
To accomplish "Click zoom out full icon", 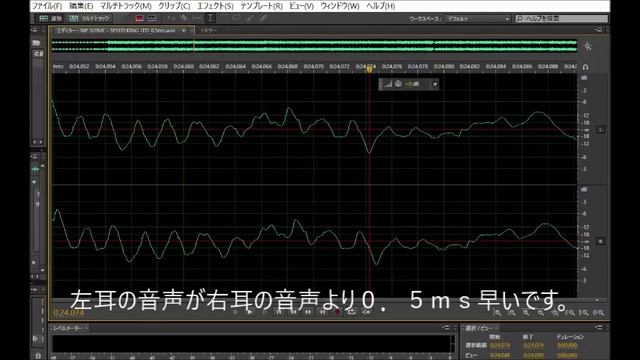I will [x=555, y=313].
